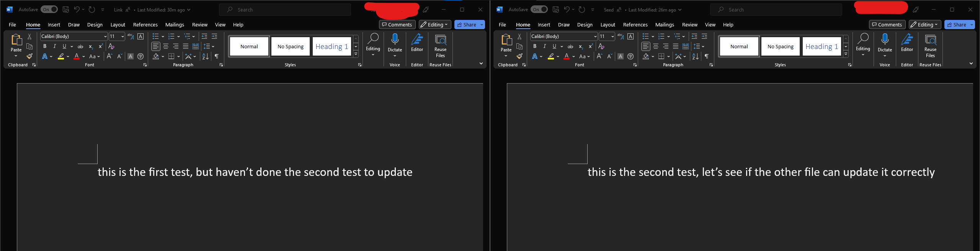Viewport: 980px width, 251px height.
Task: Click Center alignment in the Seed window
Action: coord(656,46)
